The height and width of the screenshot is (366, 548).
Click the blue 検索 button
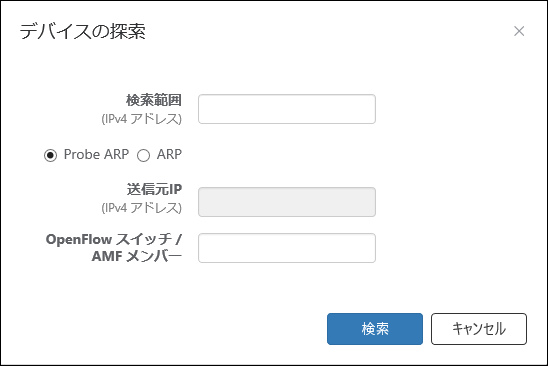pos(375,329)
